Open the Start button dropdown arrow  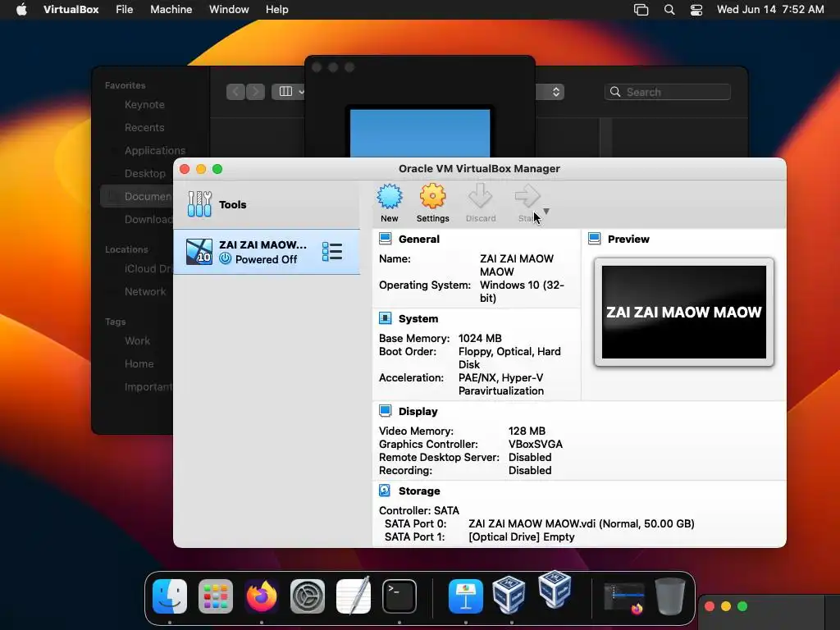(546, 211)
